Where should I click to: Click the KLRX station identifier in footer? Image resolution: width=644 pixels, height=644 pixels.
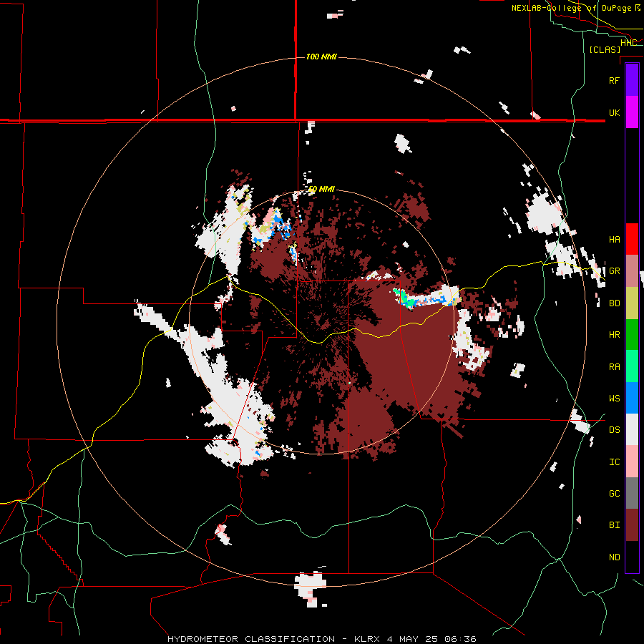(x=368, y=639)
